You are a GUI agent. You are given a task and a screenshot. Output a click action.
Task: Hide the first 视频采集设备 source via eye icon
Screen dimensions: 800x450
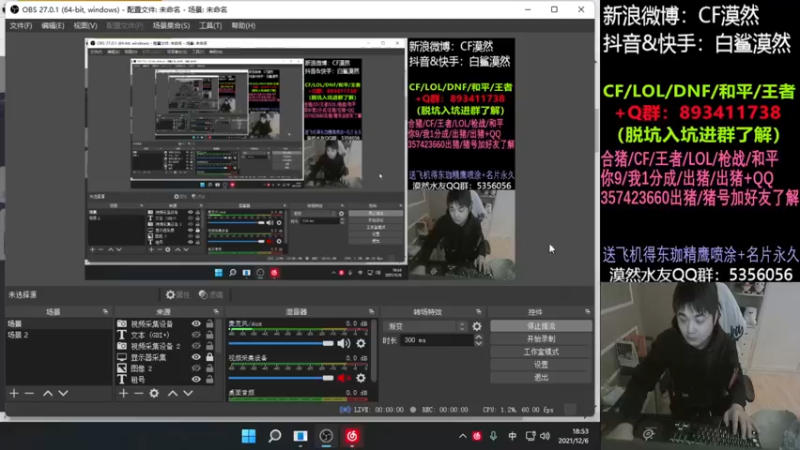click(196, 323)
